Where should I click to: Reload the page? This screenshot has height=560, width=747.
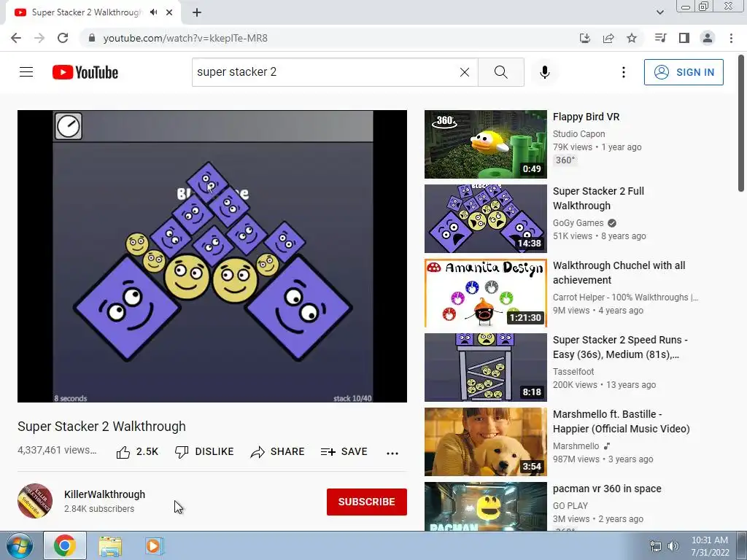point(63,38)
